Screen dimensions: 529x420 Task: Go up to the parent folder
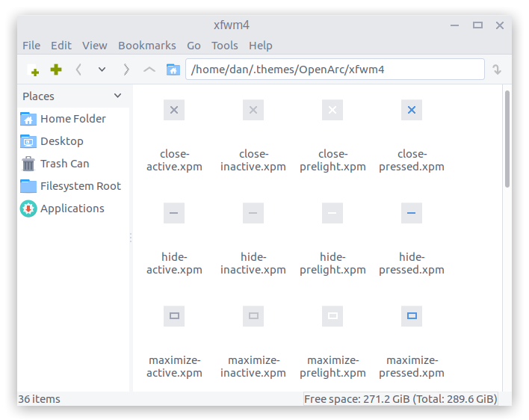click(149, 70)
